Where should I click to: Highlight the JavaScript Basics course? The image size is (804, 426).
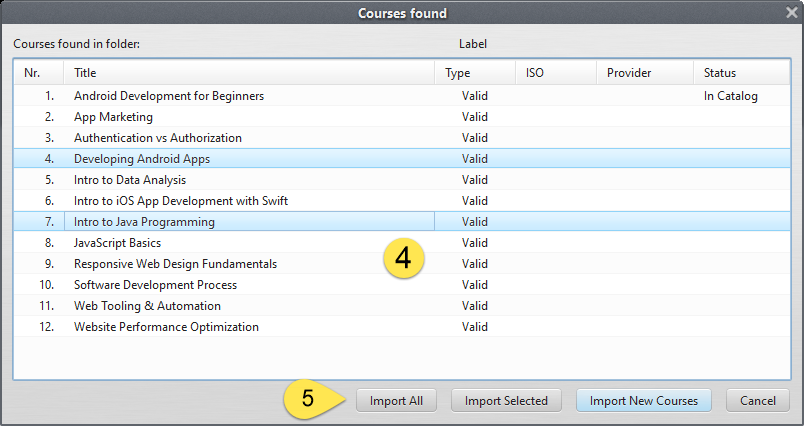117,243
